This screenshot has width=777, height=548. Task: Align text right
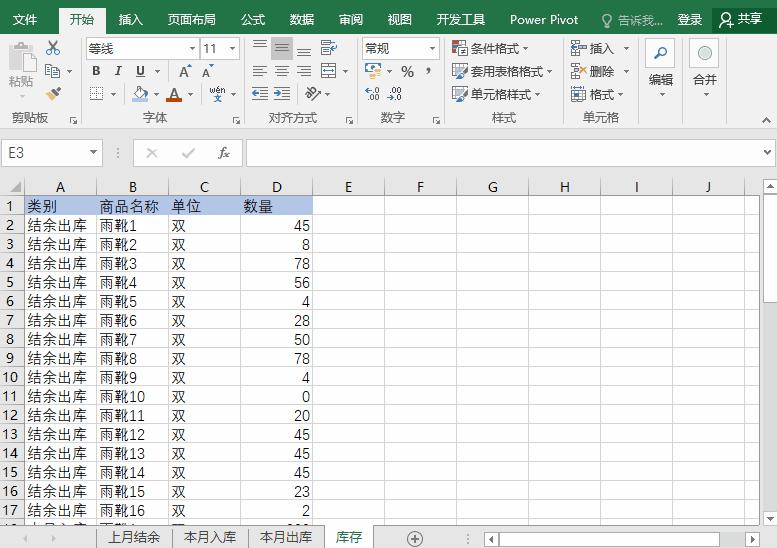304,71
